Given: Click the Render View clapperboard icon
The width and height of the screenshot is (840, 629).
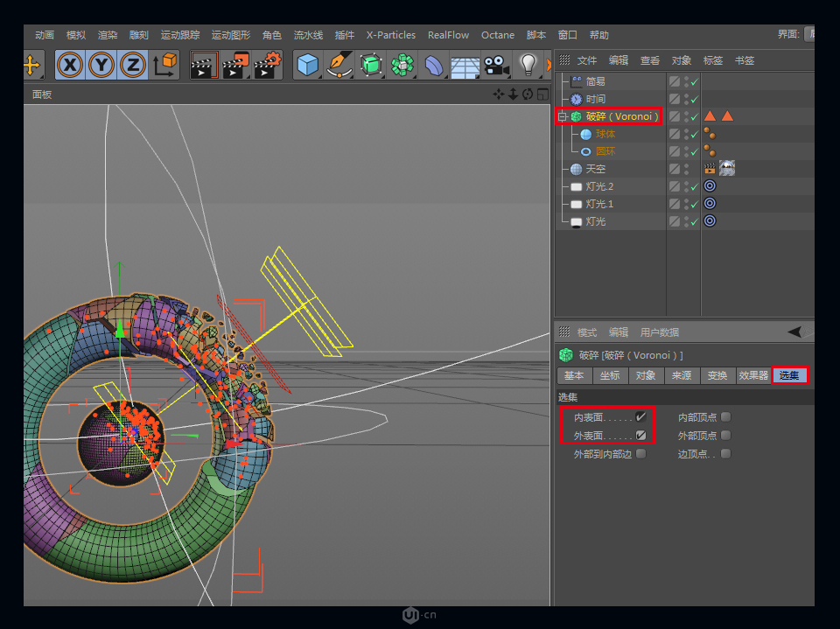Looking at the screenshot, I should 202,65.
